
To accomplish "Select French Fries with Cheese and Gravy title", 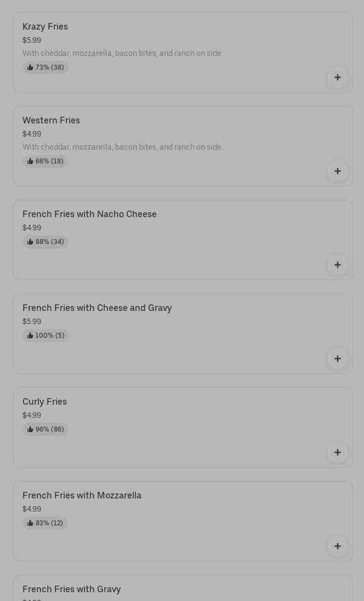I will click(97, 308).
